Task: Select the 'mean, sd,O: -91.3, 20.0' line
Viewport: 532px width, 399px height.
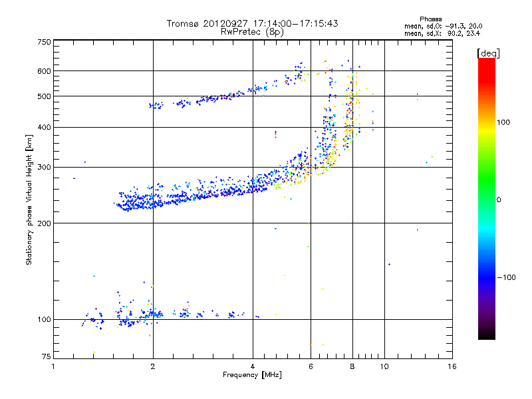Action: tap(443, 26)
